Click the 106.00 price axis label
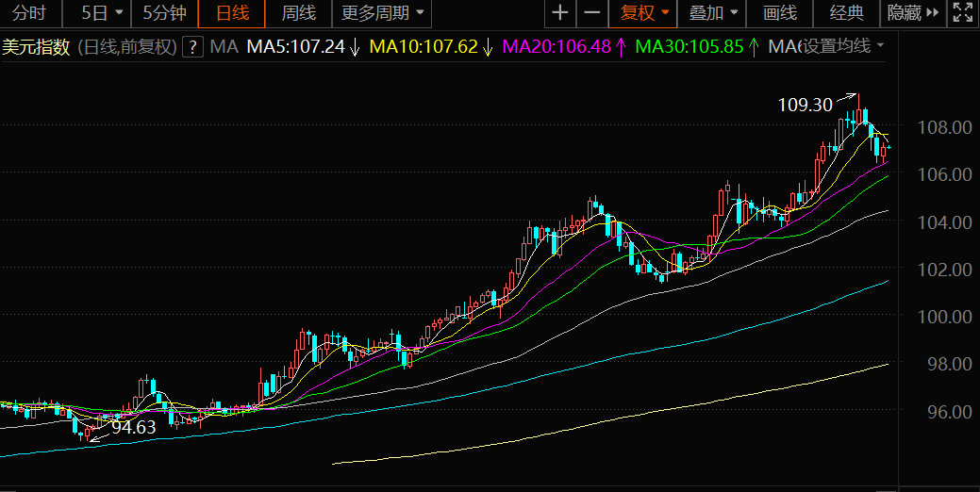This screenshot has width=980, height=492. point(944,174)
